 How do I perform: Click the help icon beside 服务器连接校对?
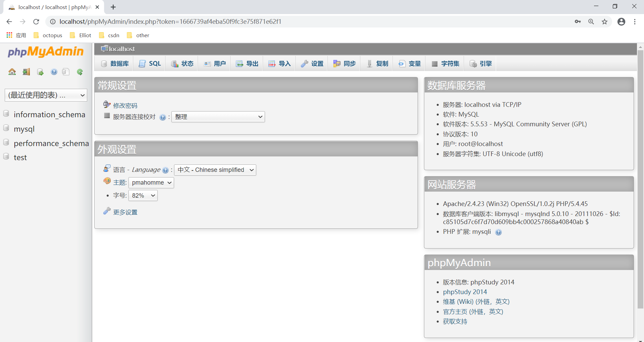point(163,117)
